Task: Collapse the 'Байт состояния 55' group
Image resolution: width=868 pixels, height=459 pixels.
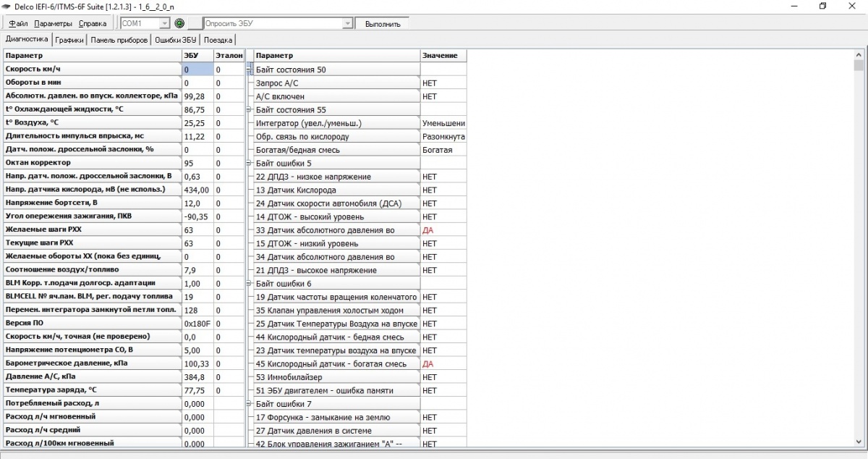Action: [x=250, y=110]
